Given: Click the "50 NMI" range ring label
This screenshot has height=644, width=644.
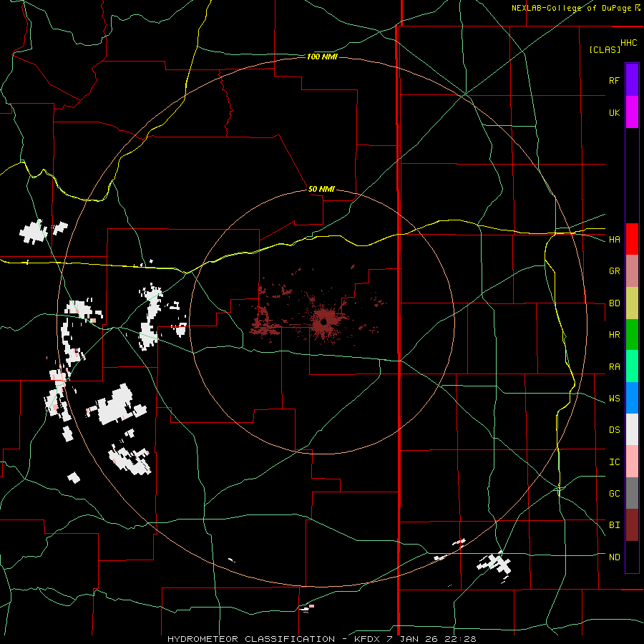Looking at the screenshot, I should [x=321, y=189].
